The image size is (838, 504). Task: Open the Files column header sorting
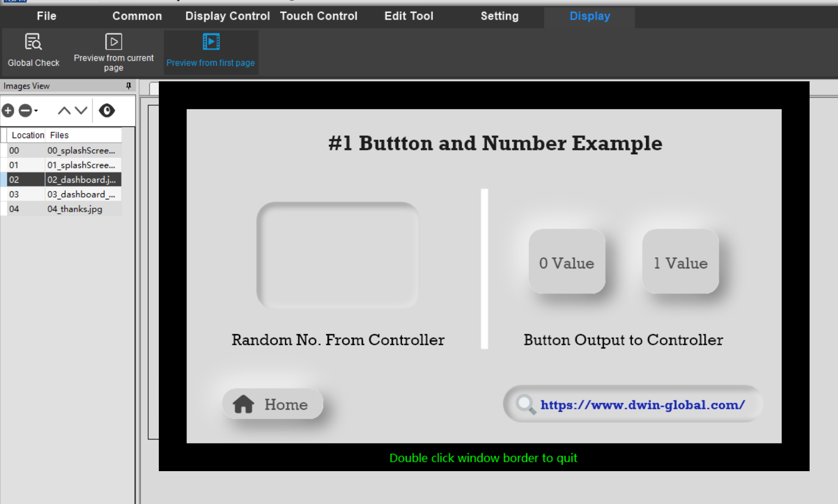click(59, 135)
